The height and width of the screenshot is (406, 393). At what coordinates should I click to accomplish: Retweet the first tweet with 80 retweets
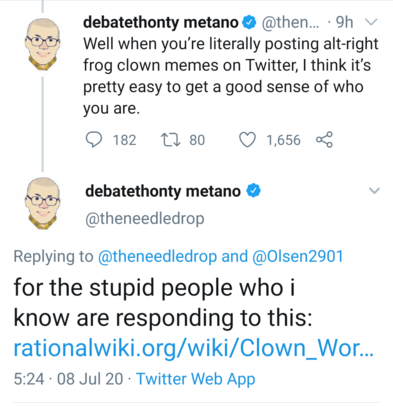[x=171, y=140]
